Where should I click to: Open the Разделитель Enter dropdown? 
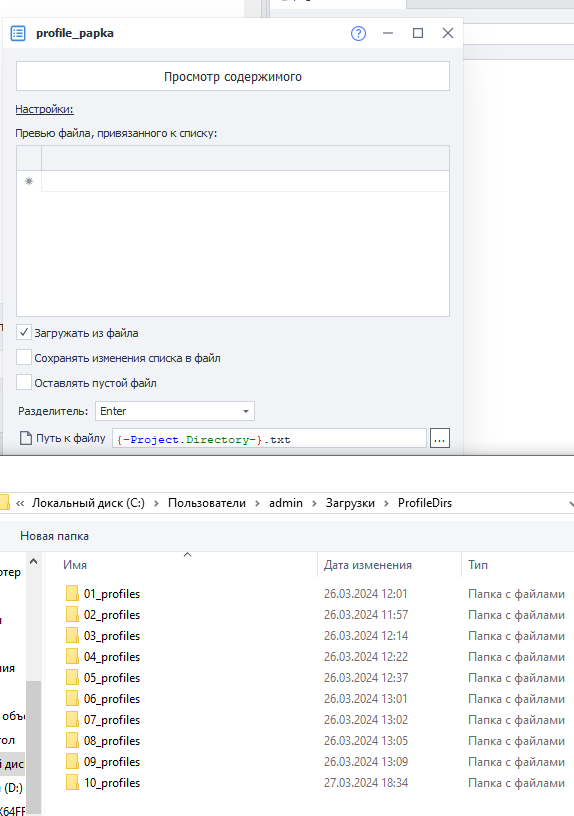coord(175,411)
